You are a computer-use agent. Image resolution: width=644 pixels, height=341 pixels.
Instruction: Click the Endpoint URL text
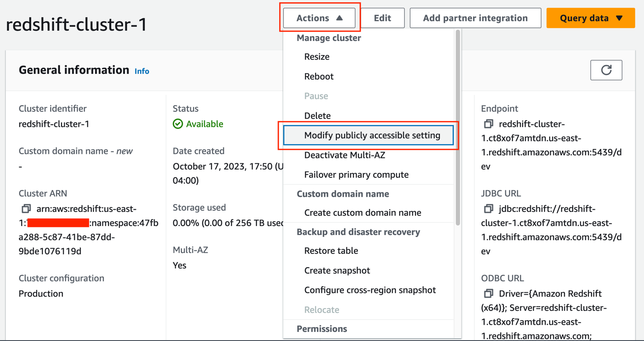552,145
